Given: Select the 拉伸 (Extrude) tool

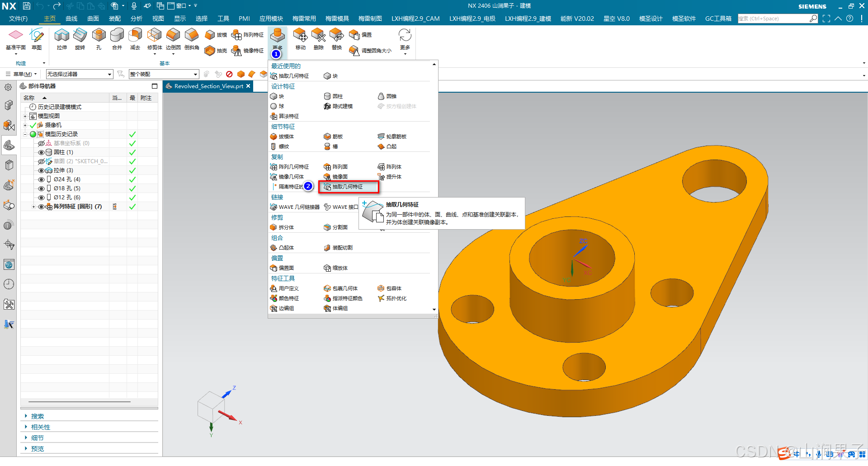Looking at the screenshot, I should pyautogui.click(x=62, y=38).
